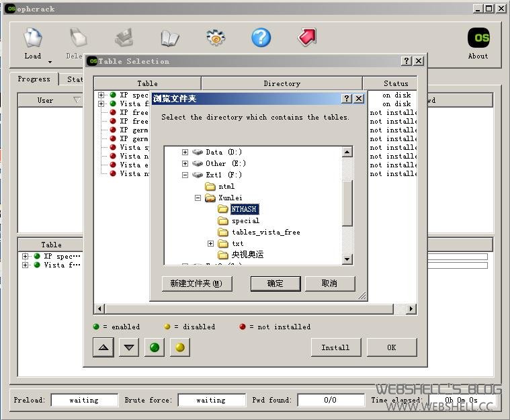
Task: Expand XP spec row in main window table list
Action: point(26,256)
